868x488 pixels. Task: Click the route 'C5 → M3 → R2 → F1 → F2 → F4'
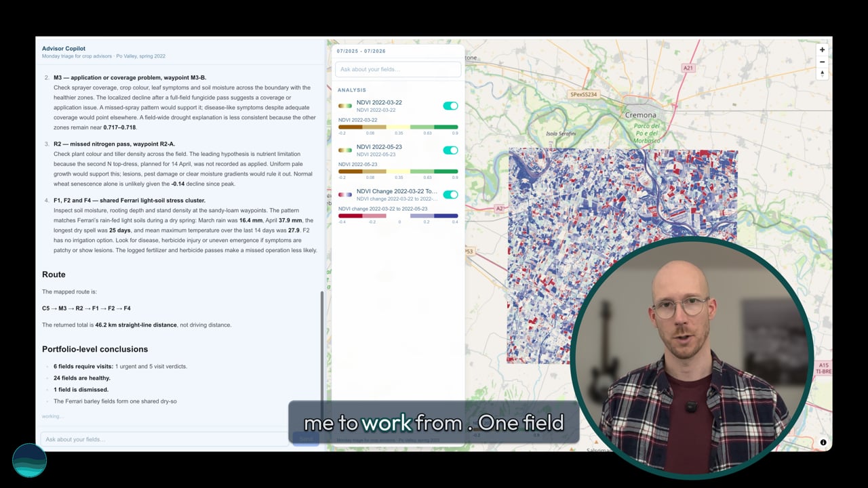(86, 308)
